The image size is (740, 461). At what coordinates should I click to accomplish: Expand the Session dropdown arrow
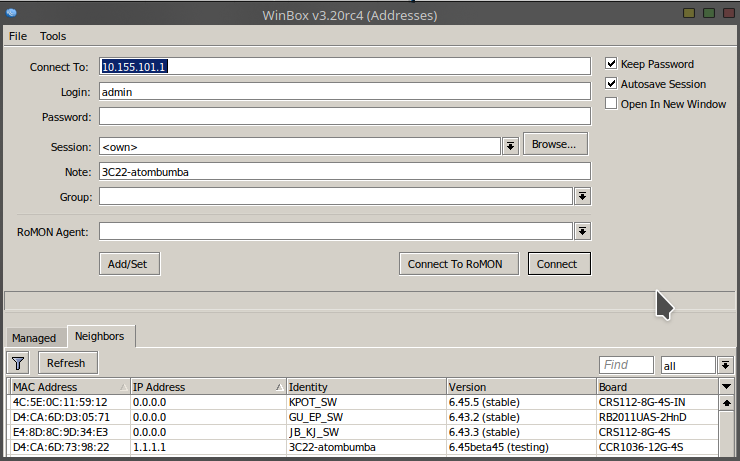(x=510, y=146)
